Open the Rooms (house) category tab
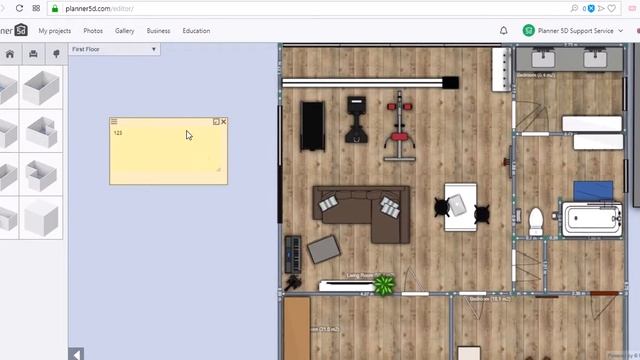The image size is (640, 360). point(10,54)
